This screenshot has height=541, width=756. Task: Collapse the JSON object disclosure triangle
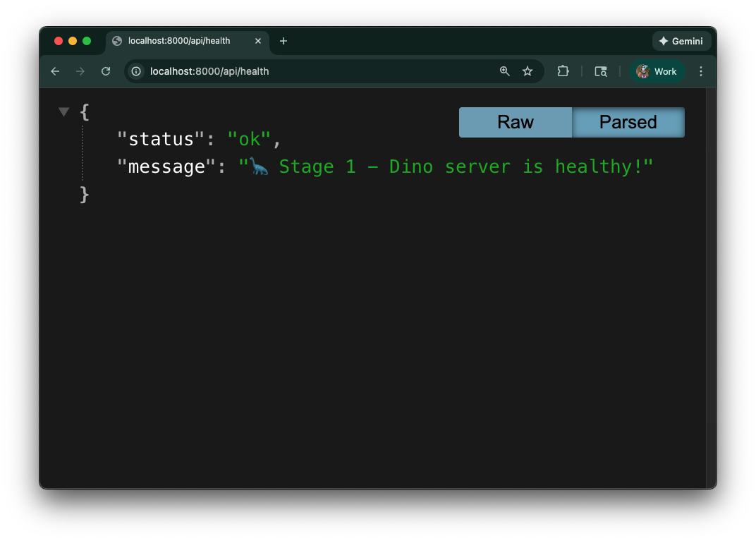(x=63, y=111)
